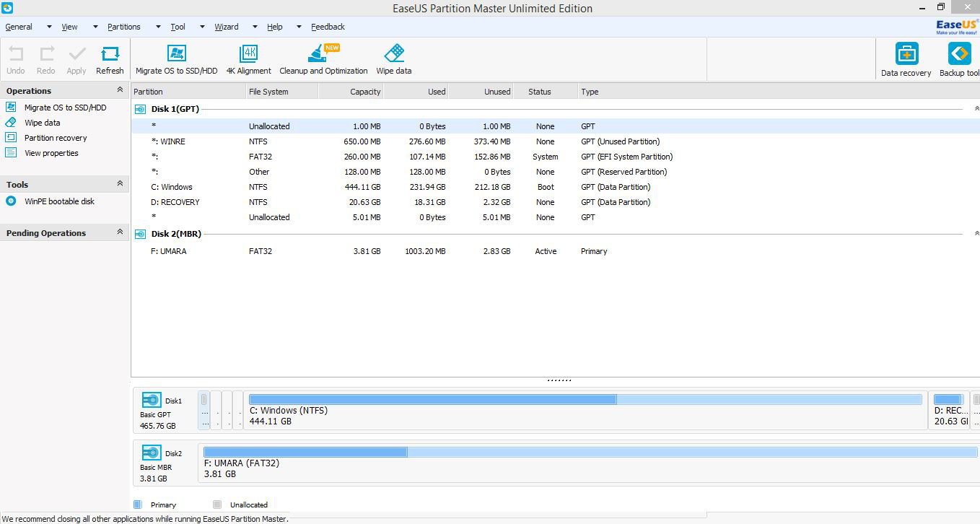Screen dimensions: 980x524
Task: Collapse the Disk 1(GPT) group
Action: coord(976,109)
